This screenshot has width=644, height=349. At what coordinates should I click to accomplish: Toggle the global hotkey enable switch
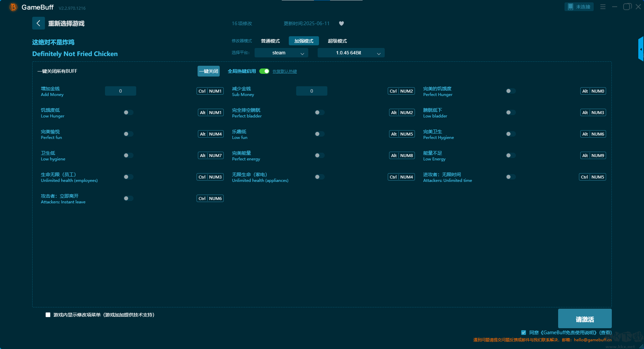coord(264,71)
